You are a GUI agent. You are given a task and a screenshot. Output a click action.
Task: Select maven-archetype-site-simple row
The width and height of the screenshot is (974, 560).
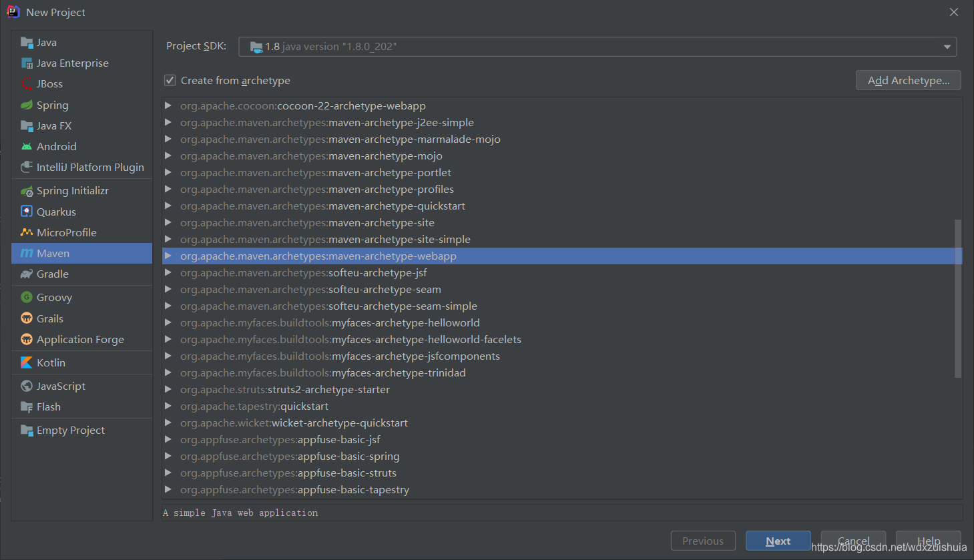562,239
